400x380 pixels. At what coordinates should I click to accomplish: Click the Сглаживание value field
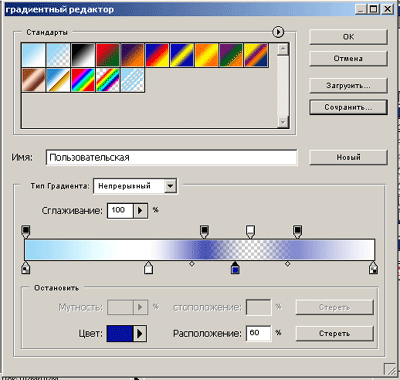click(120, 210)
